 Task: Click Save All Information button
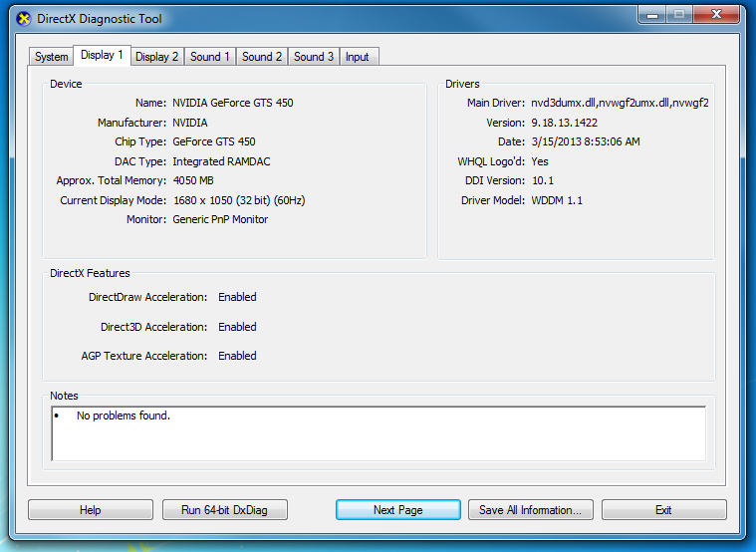[530, 510]
